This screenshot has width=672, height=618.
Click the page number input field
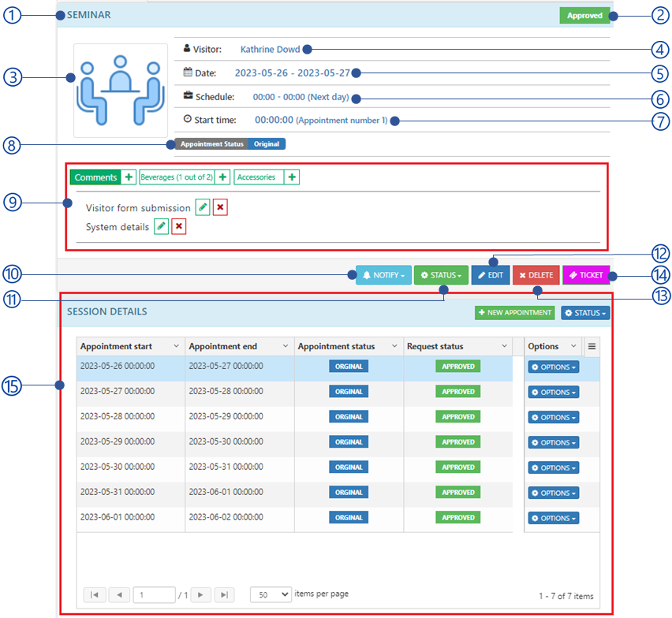click(x=154, y=595)
